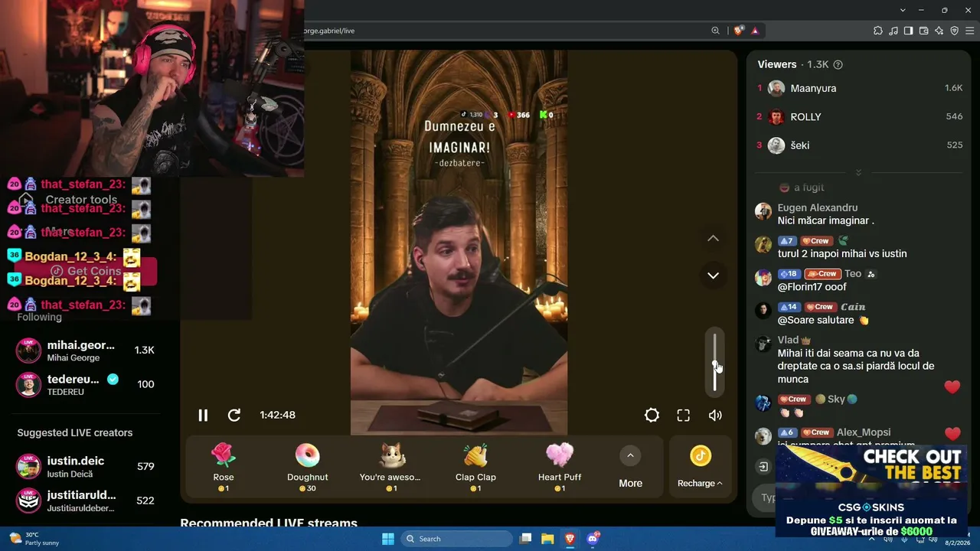Mute the stream via the speaker icon
This screenshot has width=980, height=551.
coord(715,415)
